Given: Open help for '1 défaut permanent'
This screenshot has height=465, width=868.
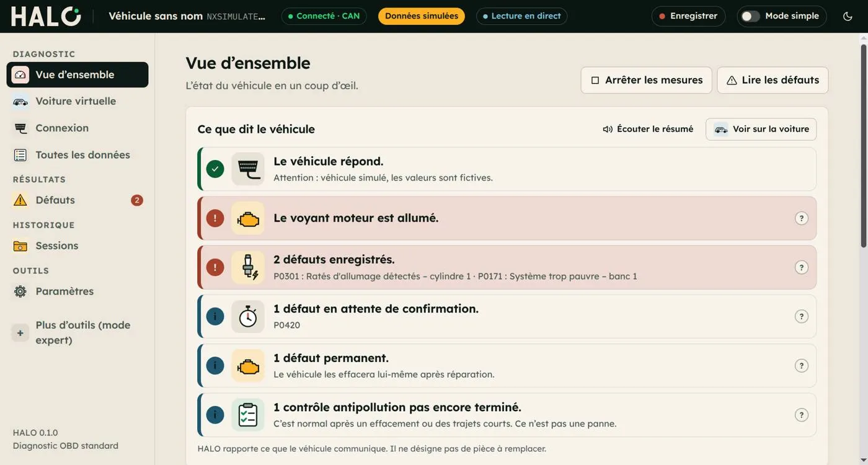Looking at the screenshot, I should coord(802,366).
